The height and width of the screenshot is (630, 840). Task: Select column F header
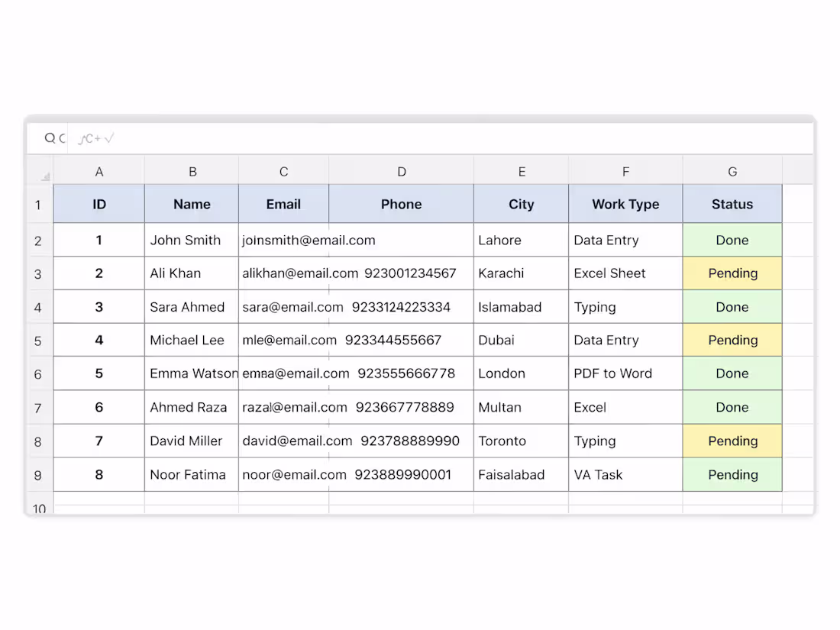pyautogui.click(x=625, y=171)
